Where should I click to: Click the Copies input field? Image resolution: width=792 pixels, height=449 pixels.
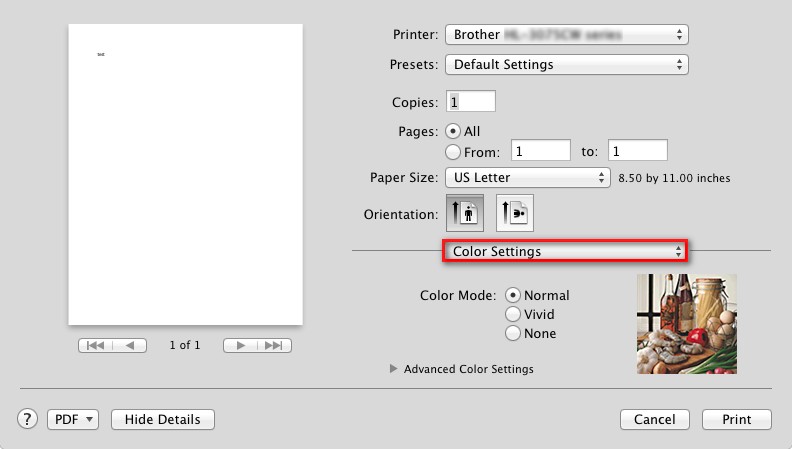(x=471, y=102)
